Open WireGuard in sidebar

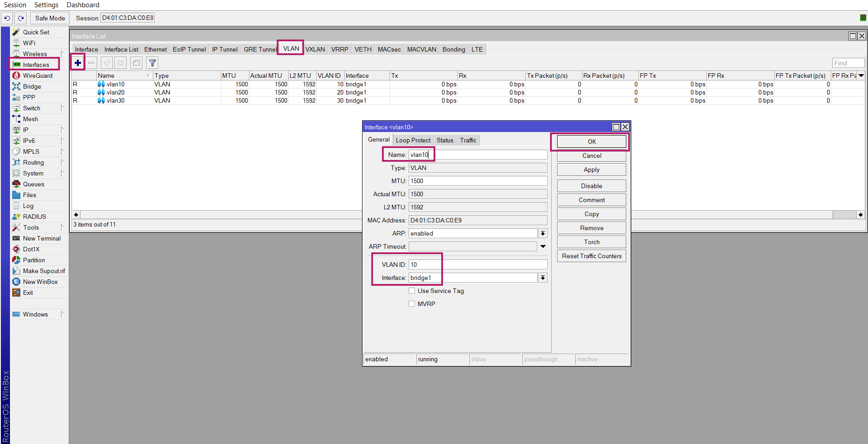(38, 76)
